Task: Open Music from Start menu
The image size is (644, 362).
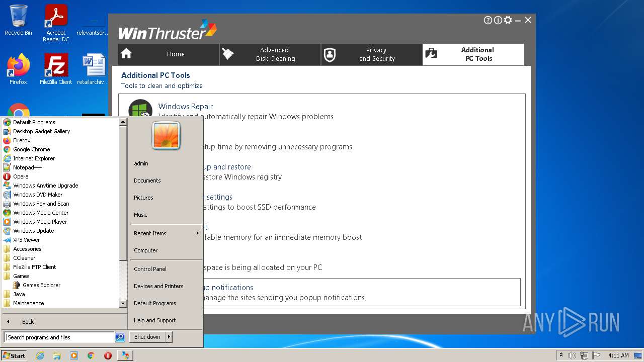Action: pyautogui.click(x=140, y=215)
